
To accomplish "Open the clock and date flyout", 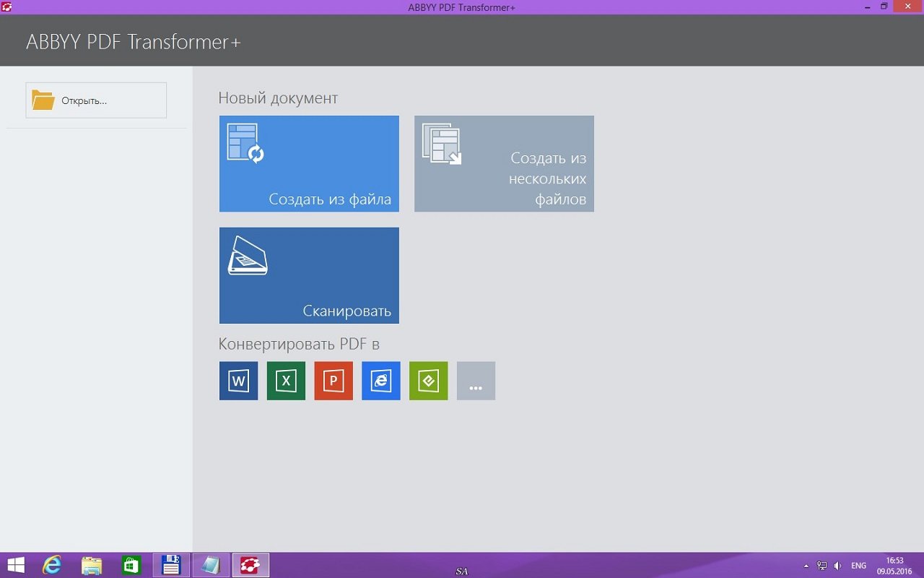I will (894, 565).
